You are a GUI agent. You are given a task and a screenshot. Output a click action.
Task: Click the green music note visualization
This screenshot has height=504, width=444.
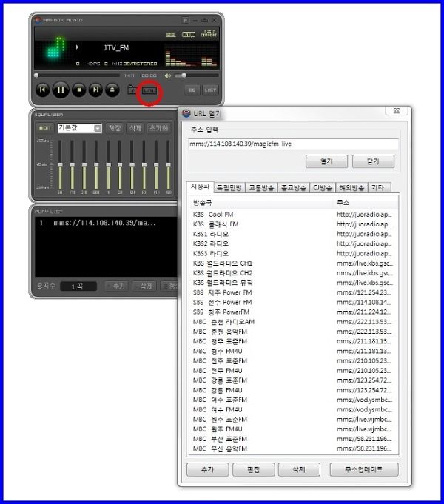(56, 47)
